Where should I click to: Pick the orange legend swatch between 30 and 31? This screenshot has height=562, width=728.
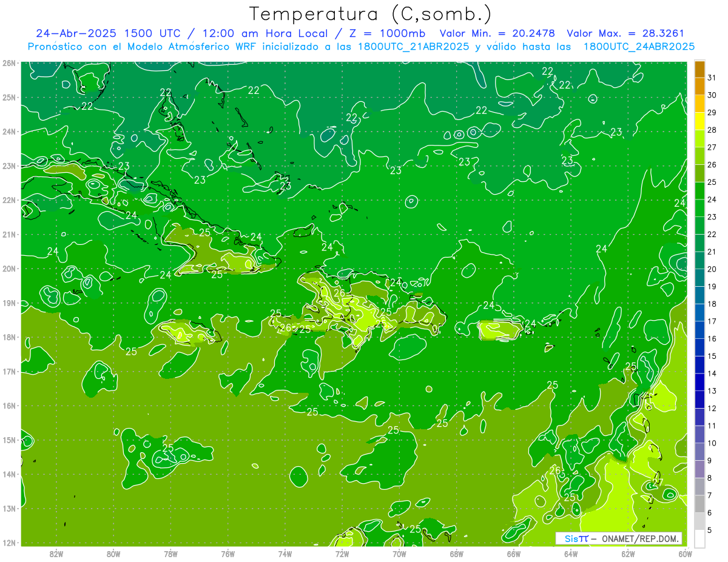700,87
